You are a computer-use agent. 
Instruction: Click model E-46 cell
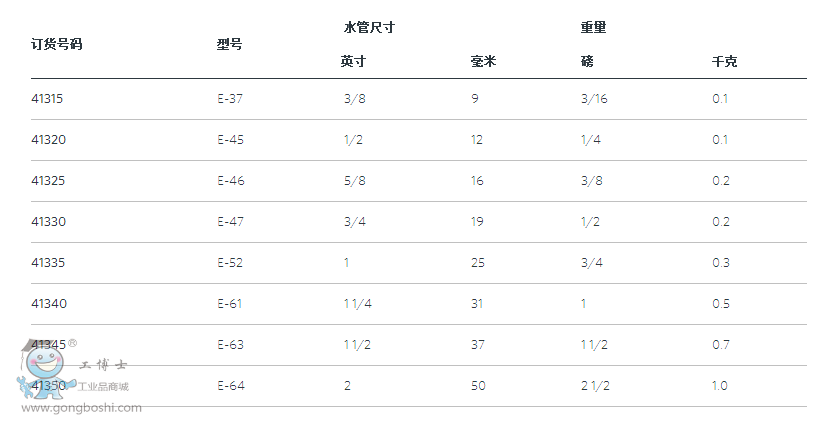point(230,181)
